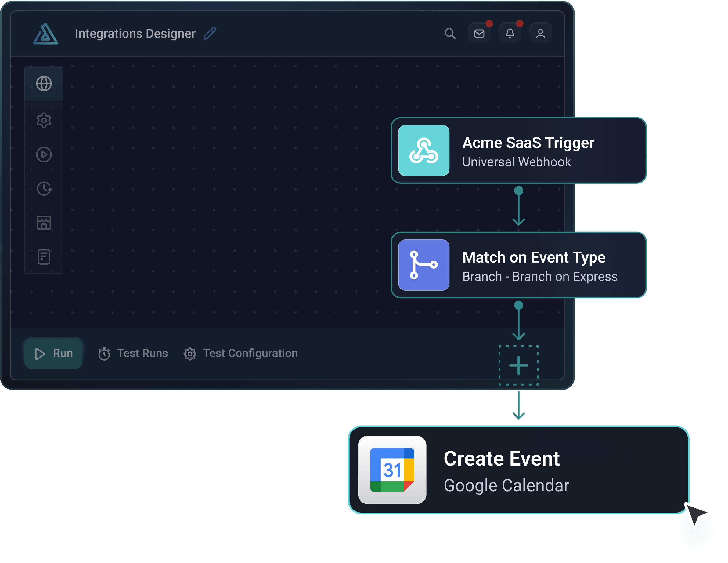The height and width of the screenshot is (563, 728).
Task: Click the teal webhook icon
Action: click(424, 151)
